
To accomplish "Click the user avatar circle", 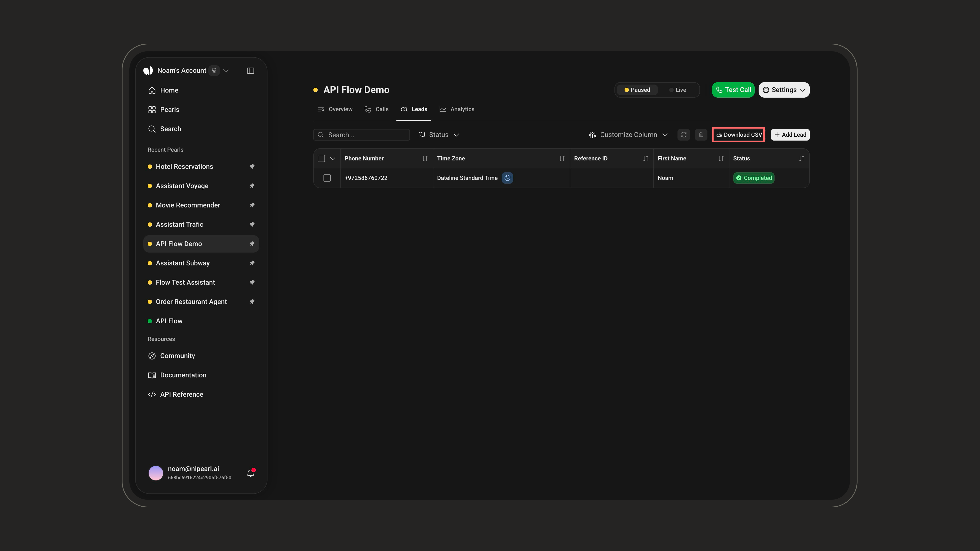I will (156, 473).
